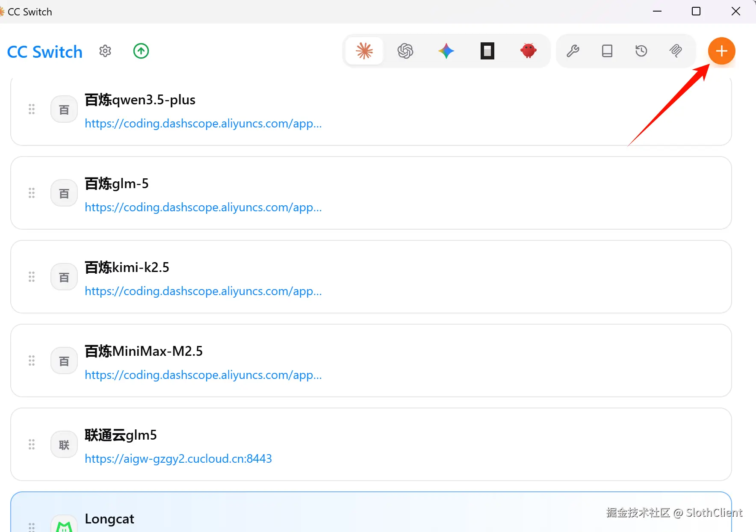Select the Longcat provider name

point(109,519)
